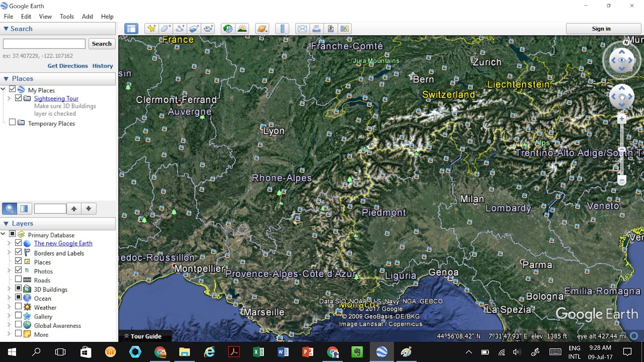644x362 pixels.
Task: Toggle Photos layer checkbox
Action: pos(19,270)
